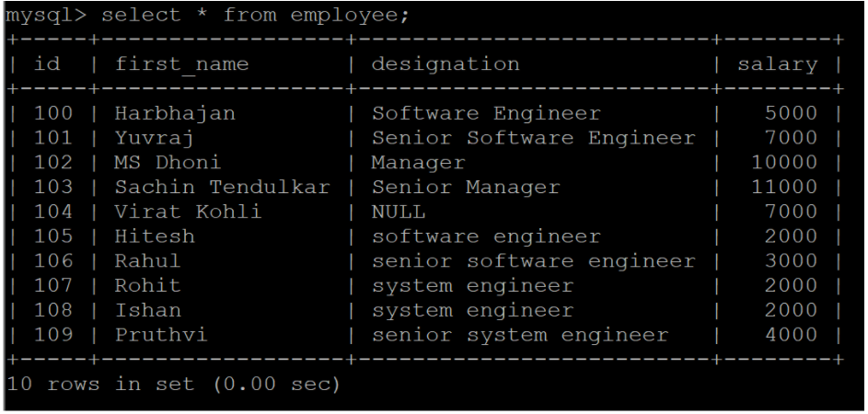Viewport: 868px width, 414px height.
Task: Click the name Harbhajan
Action: point(164,114)
